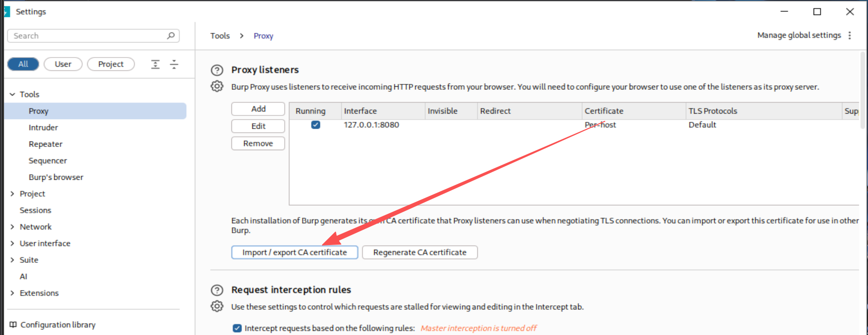Open Repeater settings
The width and height of the screenshot is (868, 335).
pos(46,144)
